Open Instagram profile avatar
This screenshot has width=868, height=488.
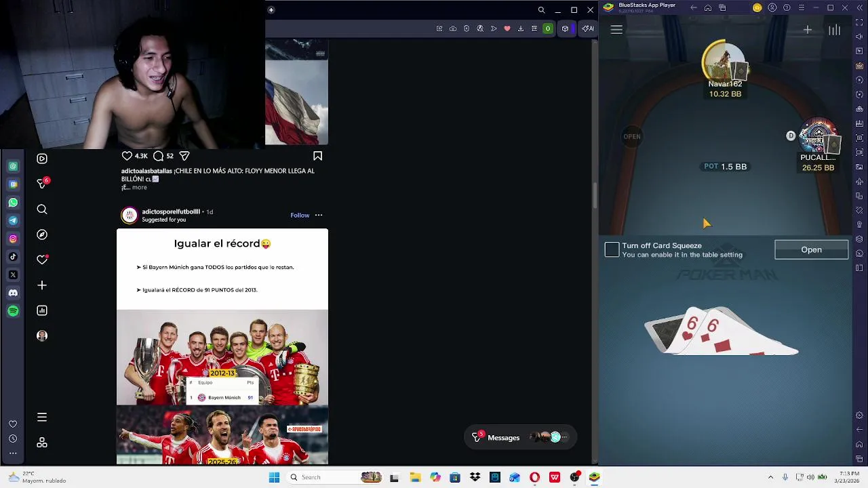coord(42,335)
